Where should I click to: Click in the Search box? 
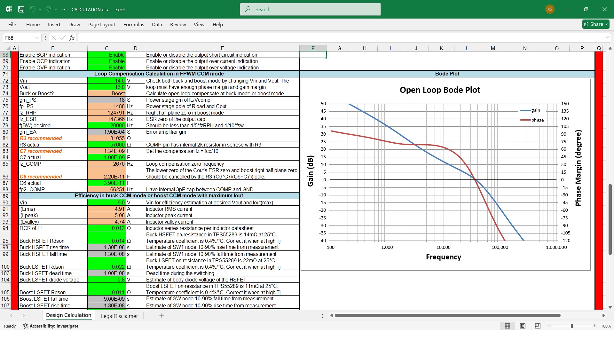(310, 9)
